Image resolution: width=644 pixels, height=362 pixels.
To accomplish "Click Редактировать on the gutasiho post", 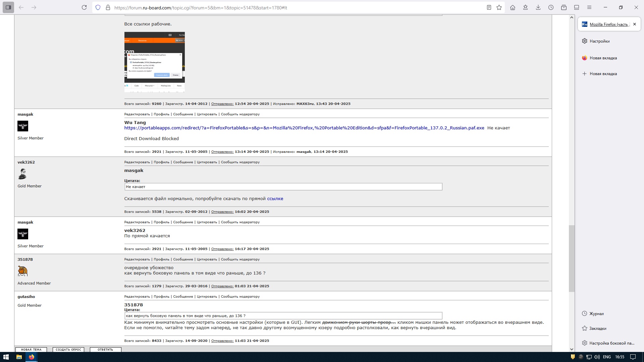I will click(x=137, y=296).
